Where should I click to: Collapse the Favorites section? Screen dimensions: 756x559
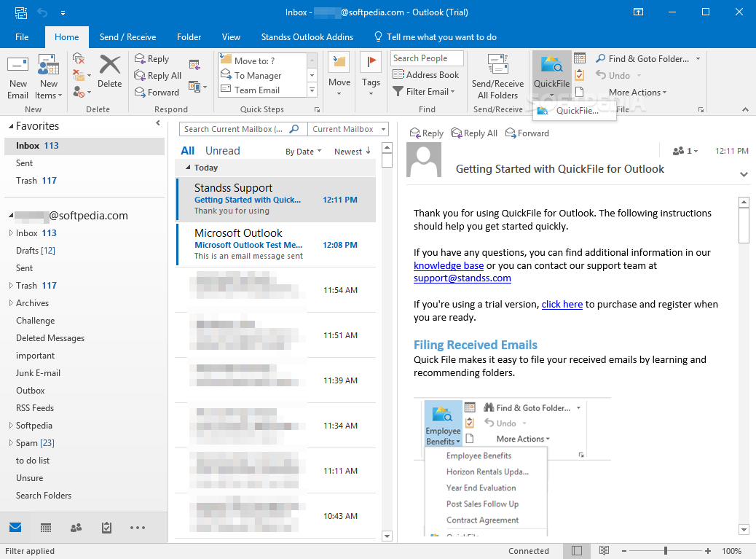11,126
